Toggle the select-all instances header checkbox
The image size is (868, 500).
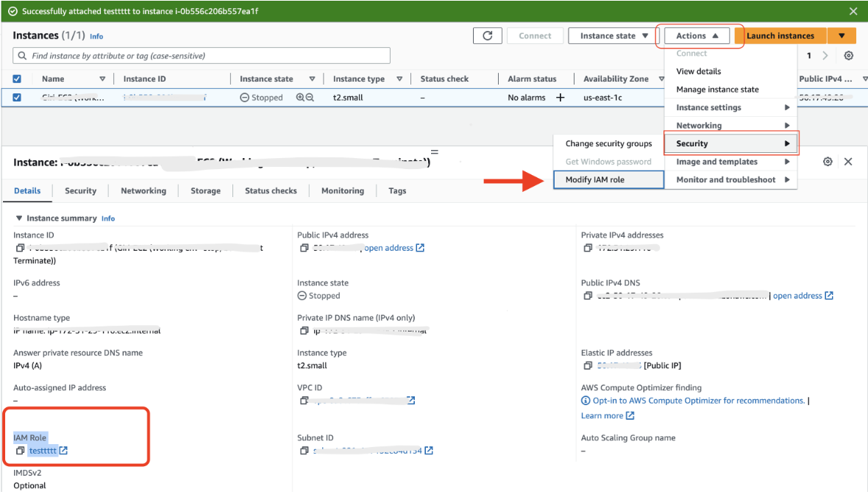(x=17, y=78)
